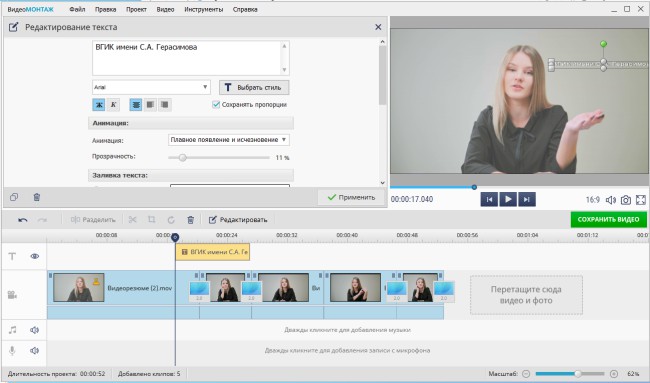Open the Arial font dropdown
The height and width of the screenshot is (383, 650).
[x=151, y=87]
